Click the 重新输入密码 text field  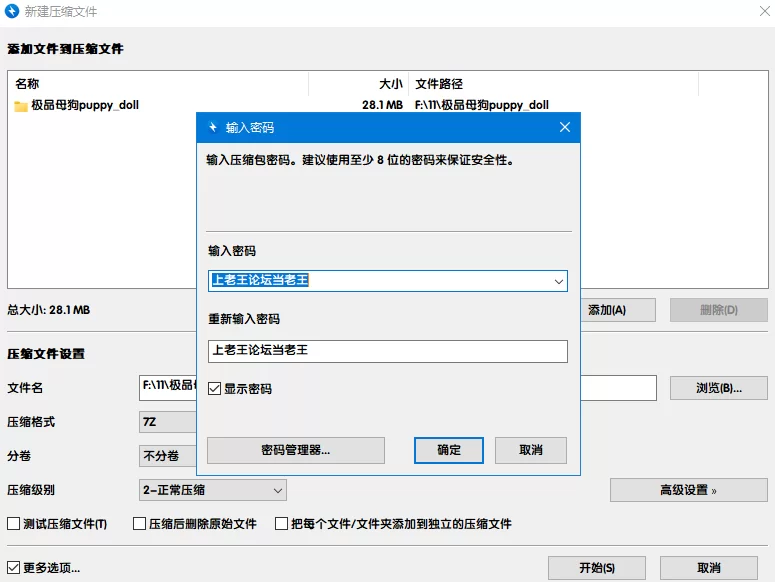pos(388,351)
